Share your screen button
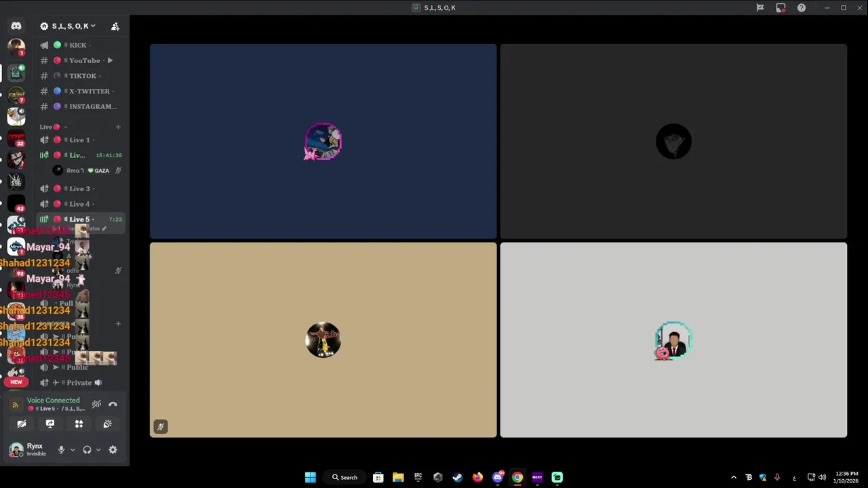The width and height of the screenshot is (868, 488). tap(50, 424)
